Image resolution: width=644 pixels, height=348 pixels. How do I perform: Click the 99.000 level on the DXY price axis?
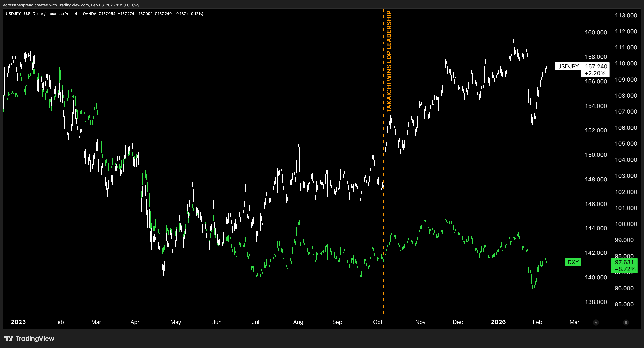[624, 240]
